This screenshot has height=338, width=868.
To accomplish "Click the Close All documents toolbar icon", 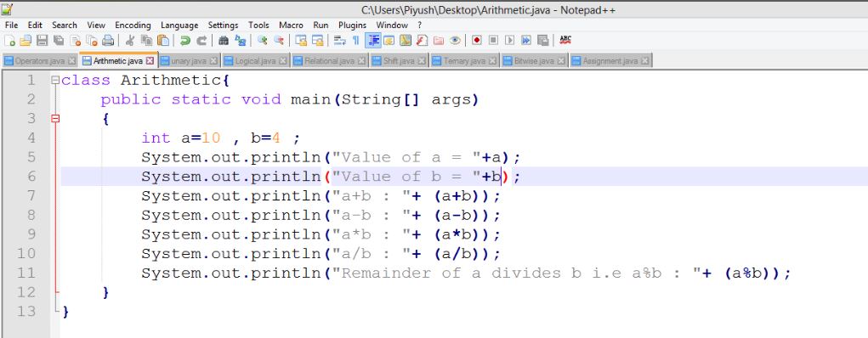I will tap(91, 41).
